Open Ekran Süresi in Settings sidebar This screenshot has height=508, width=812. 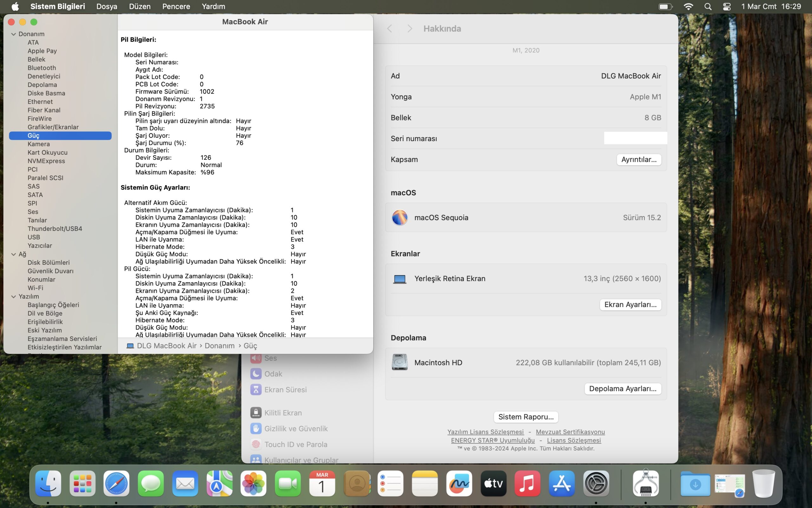coord(278,390)
